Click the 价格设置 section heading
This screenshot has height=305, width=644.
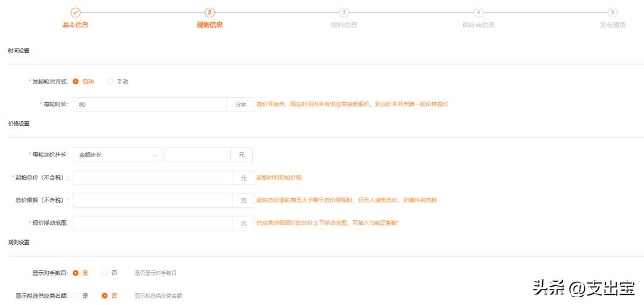(x=19, y=124)
